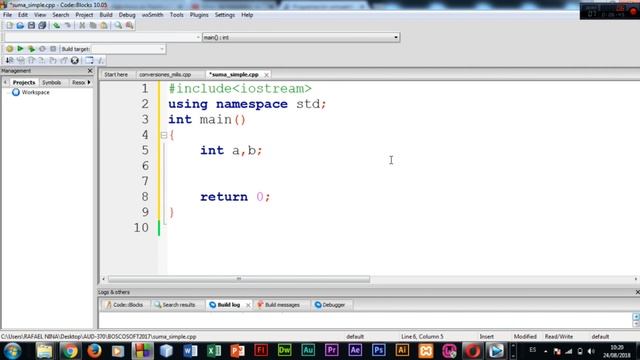Launch Google Chrome from the taskbar

[x=70, y=351]
